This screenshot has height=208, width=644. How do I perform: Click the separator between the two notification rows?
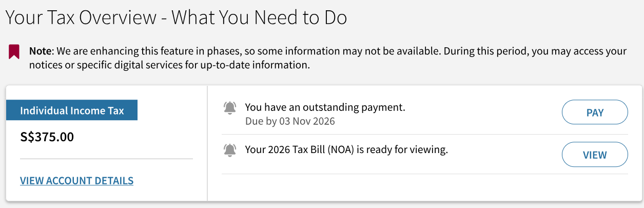tap(424, 135)
